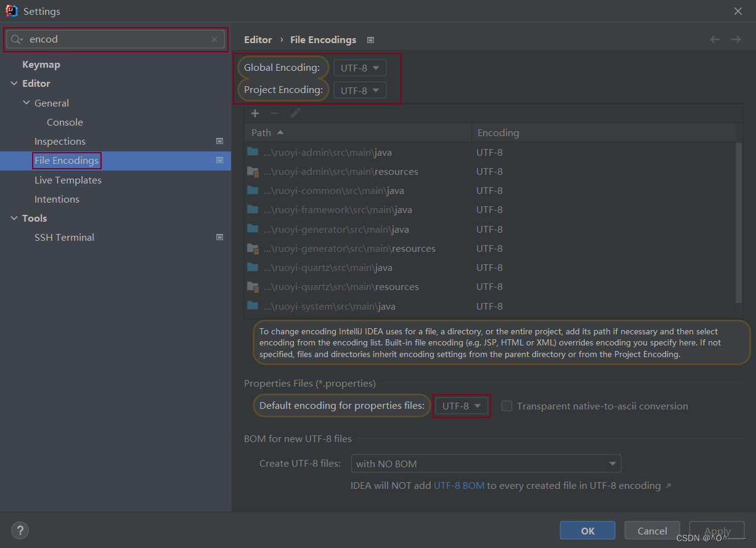This screenshot has width=756, height=548.
Task: Select the ruoyi-common\src\main\java path row
Action: (x=490, y=190)
